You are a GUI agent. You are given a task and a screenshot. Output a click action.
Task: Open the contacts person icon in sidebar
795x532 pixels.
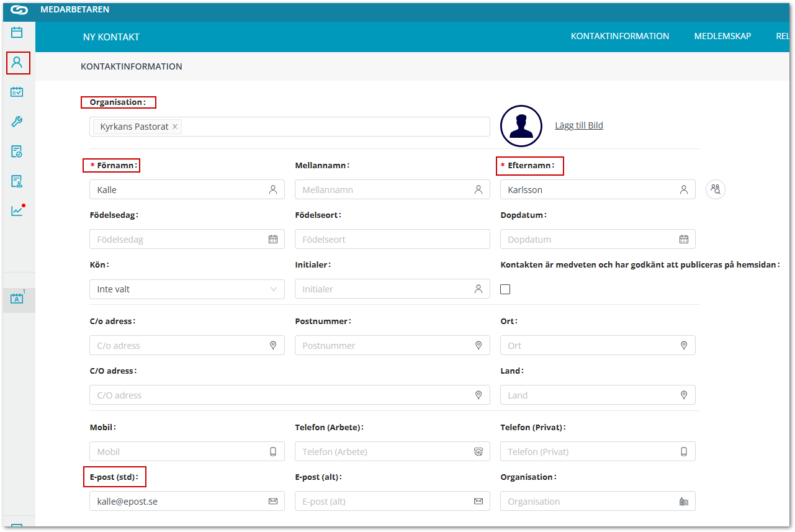17,62
